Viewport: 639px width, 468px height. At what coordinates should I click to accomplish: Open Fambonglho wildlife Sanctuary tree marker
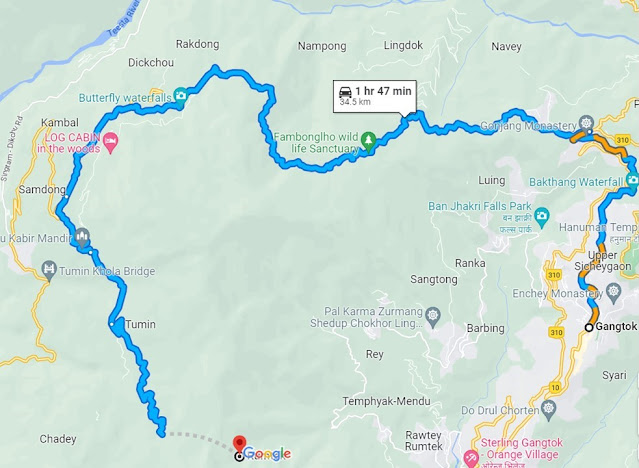point(369,141)
